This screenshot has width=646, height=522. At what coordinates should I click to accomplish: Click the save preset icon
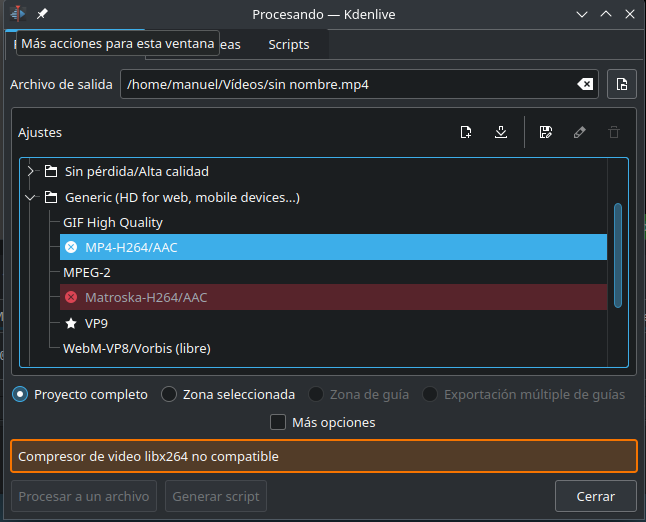point(545,132)
